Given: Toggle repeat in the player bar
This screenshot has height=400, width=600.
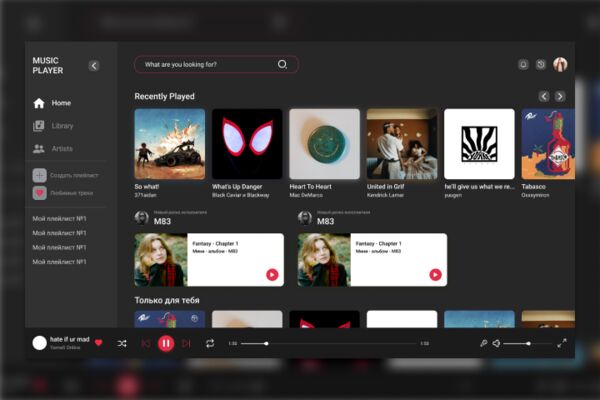Looking at the screenshot, I should click(x=210, y=344).
